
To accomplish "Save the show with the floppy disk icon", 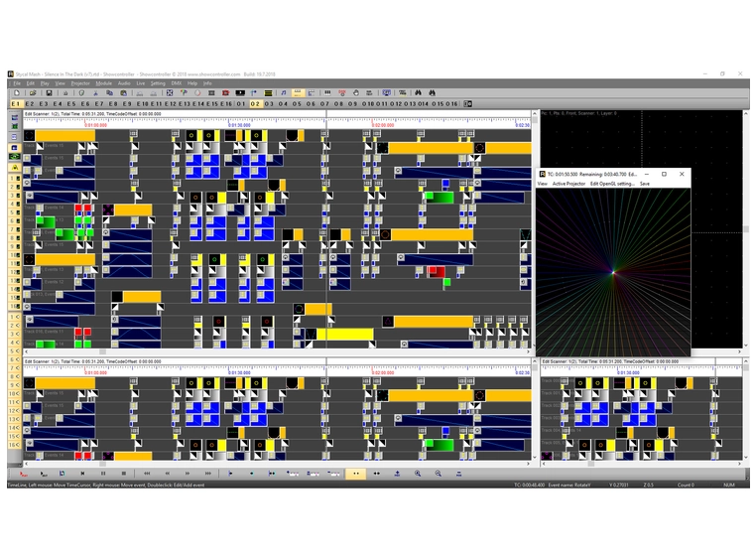I will coord(49,92).
